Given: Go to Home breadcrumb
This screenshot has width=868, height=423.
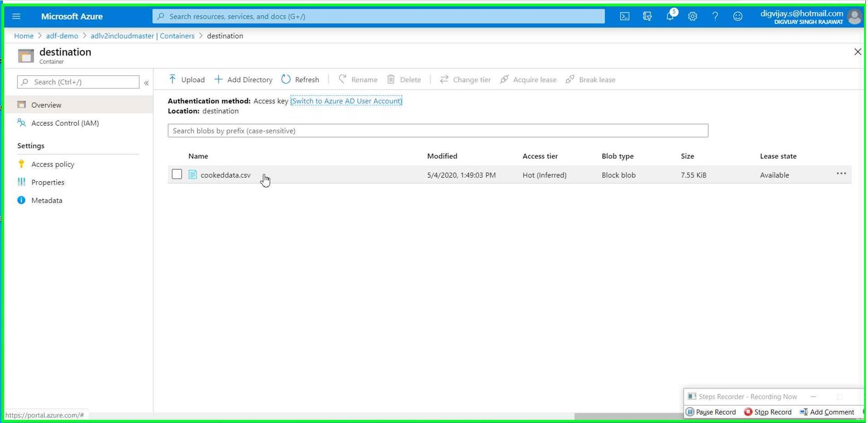Looking at the screenshot, I should [x=24, y=36].
